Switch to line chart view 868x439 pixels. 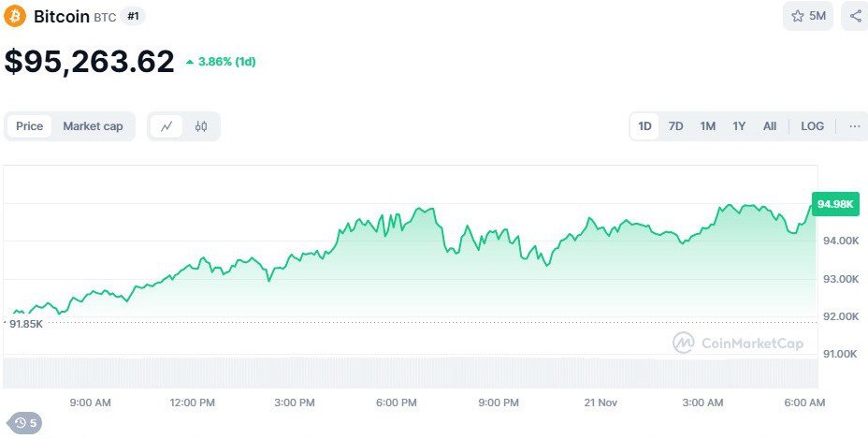point(166,126)
